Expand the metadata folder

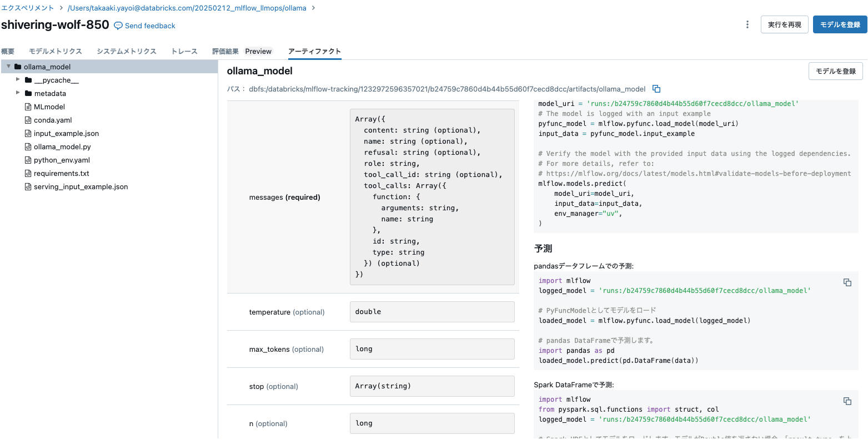click(x=18, y=93)
